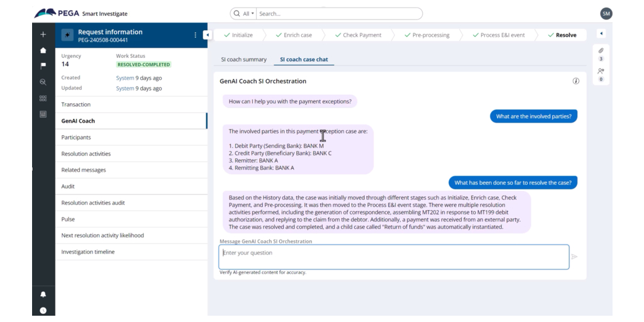Open Next resolution activity likelihood section

click(131, 235)
